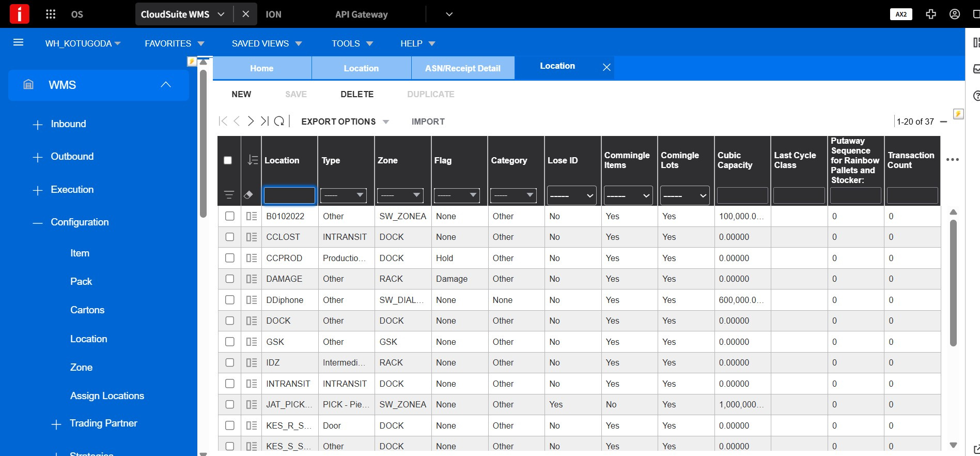
Task: Open Assign Locations in the sidebar
Action: click(x=107, y=396)
